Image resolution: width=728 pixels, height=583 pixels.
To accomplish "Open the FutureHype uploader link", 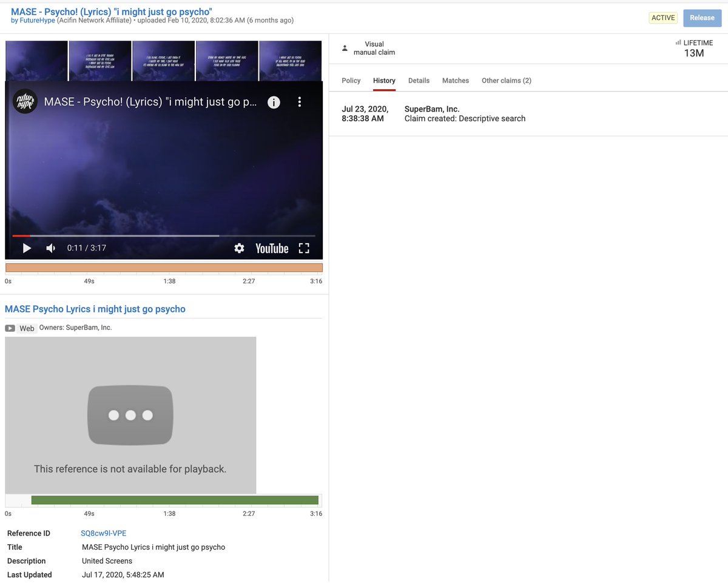I will [x=37, y=21].
